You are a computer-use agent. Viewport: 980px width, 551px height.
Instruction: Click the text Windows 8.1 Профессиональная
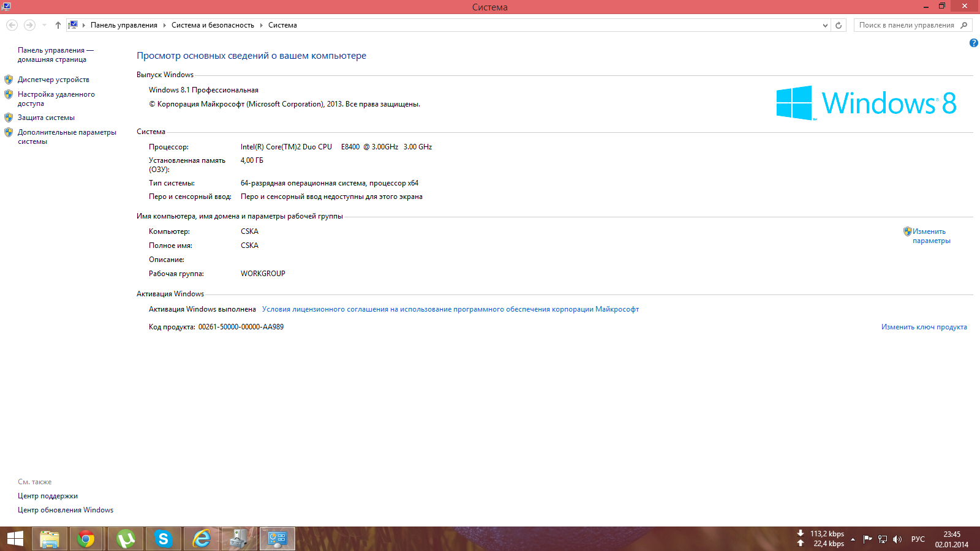click(x=203, y=90)
